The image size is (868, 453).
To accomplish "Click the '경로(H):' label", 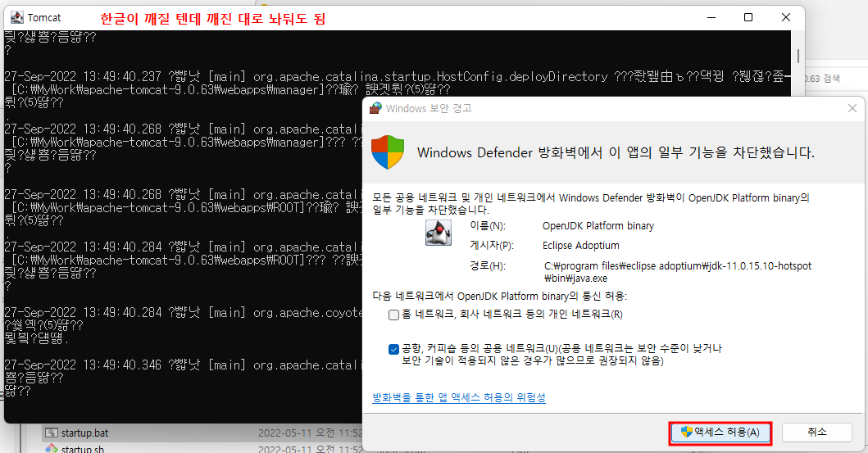I will (488, 265).
